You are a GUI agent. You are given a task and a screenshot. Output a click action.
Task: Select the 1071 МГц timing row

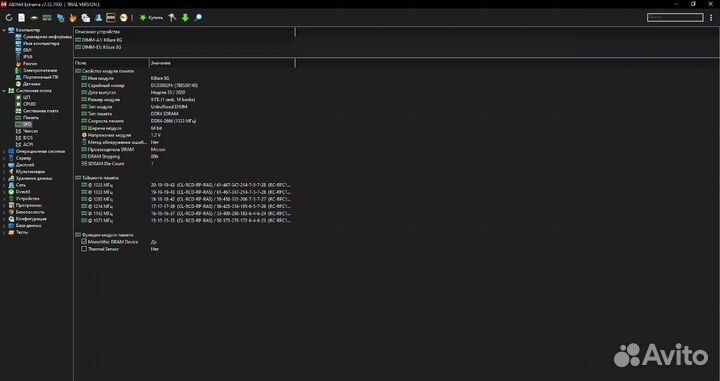(x=184, y=221)
